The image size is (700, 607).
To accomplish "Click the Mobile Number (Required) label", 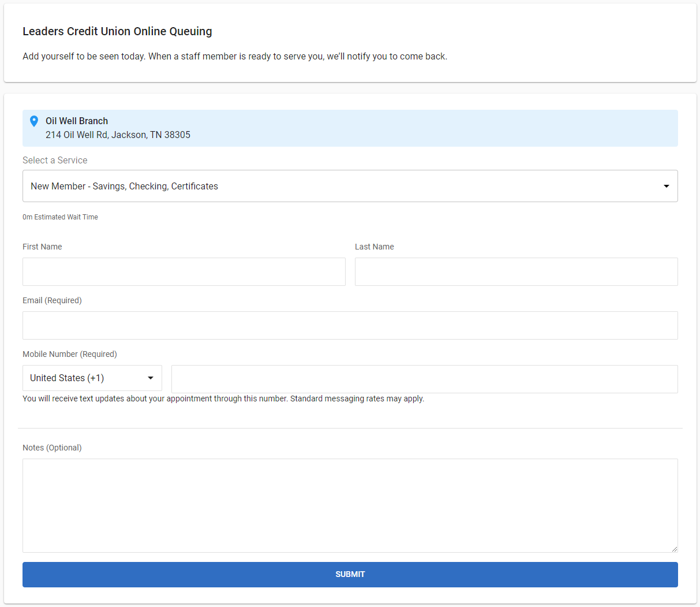I will (70, 354).
